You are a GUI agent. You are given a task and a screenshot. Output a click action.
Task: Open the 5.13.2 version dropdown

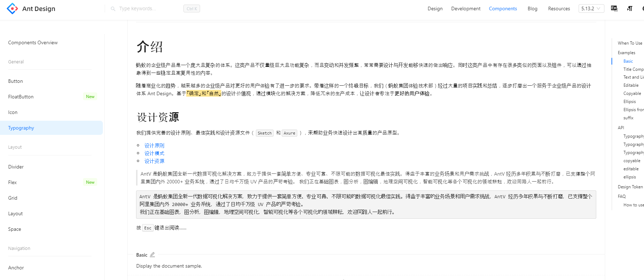coord(591,8)
